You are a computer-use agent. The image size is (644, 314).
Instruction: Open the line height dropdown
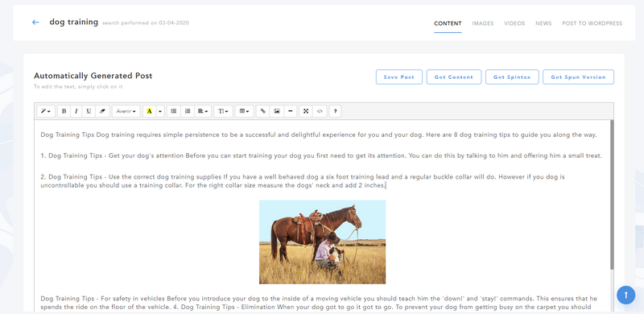224,111
